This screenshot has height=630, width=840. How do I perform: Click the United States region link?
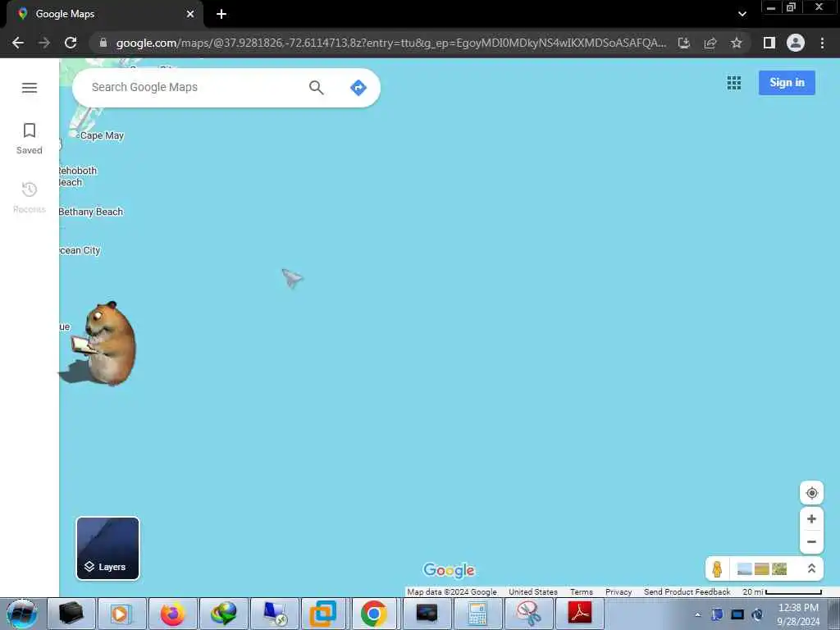533,592
